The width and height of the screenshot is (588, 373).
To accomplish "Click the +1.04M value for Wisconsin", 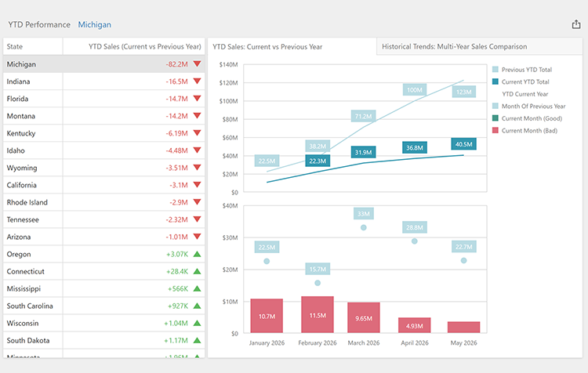I will coord(176,323).
